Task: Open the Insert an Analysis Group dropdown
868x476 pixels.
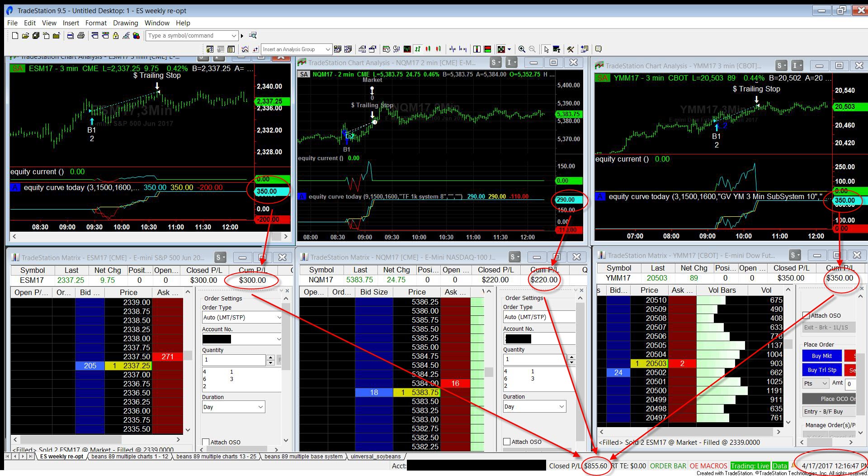Action: pos(327,49)
